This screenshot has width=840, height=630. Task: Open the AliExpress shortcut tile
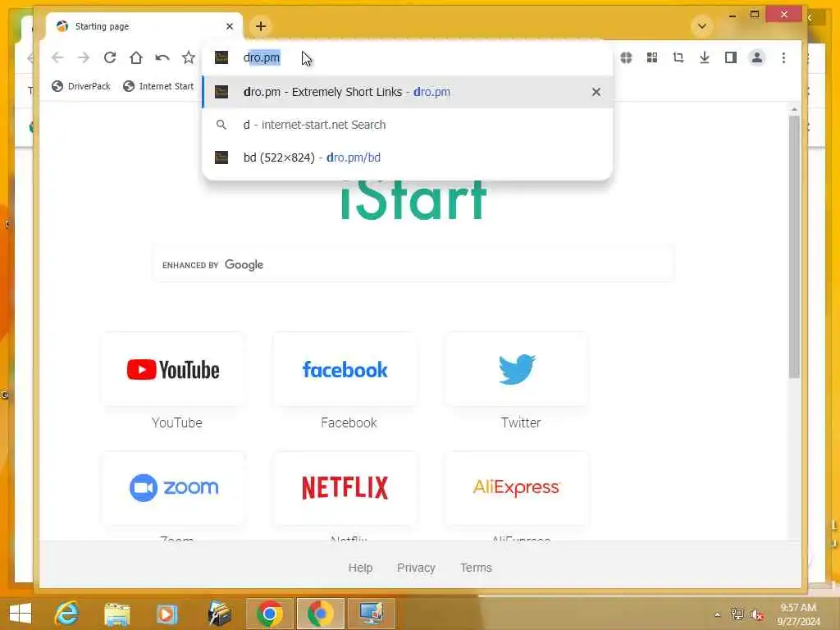pyautogui.click(x=517, y=488)
